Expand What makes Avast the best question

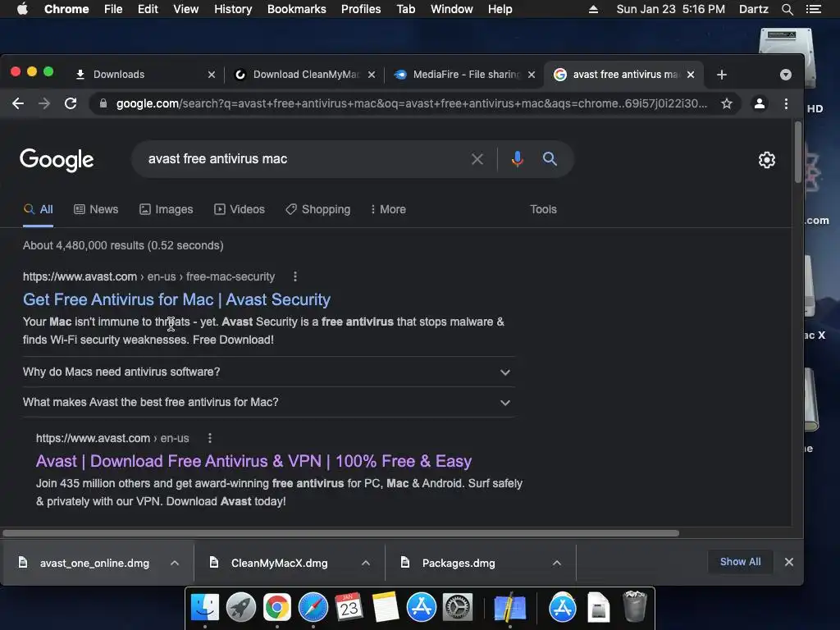[x=268, y=402]
